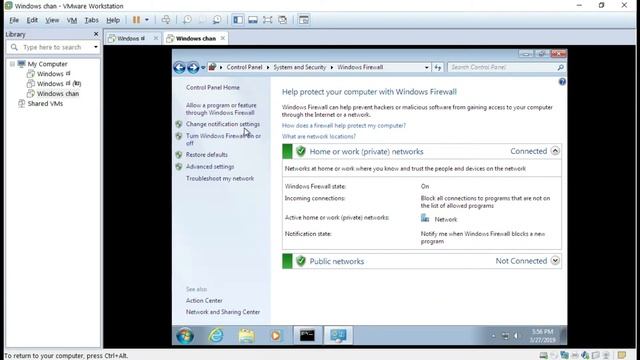Click the library search field
This screenshot has height=360, width=640.
point(53,47)
